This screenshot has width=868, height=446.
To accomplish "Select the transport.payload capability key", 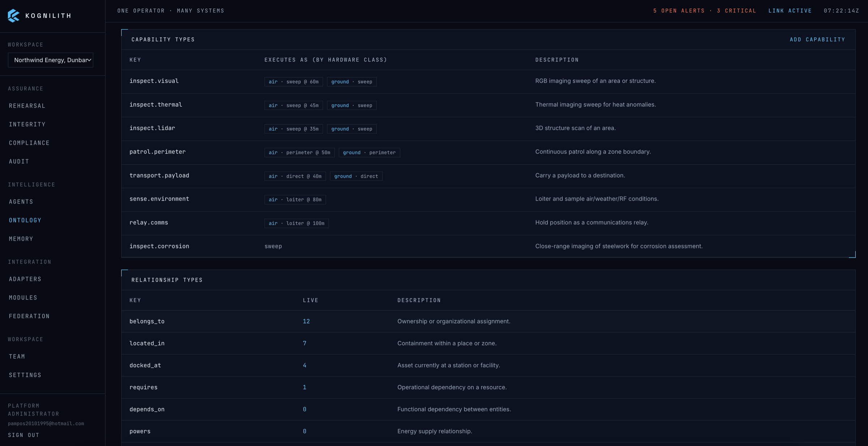I will pos(159,175).
